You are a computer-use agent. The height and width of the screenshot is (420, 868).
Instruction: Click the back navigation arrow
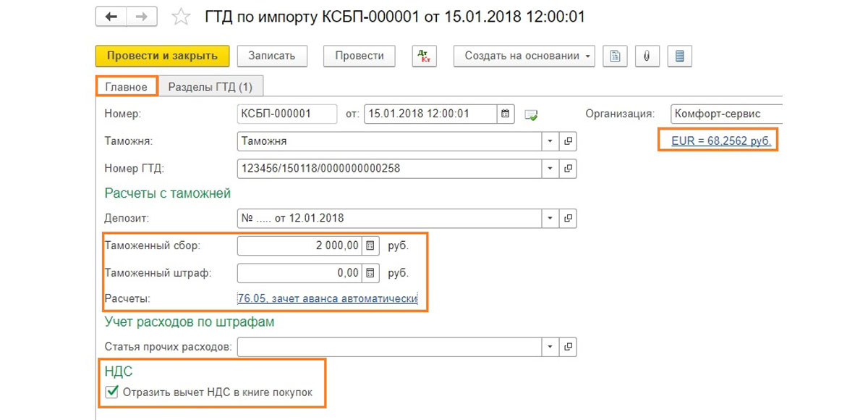pyautogui.click(x=111, y=17)
